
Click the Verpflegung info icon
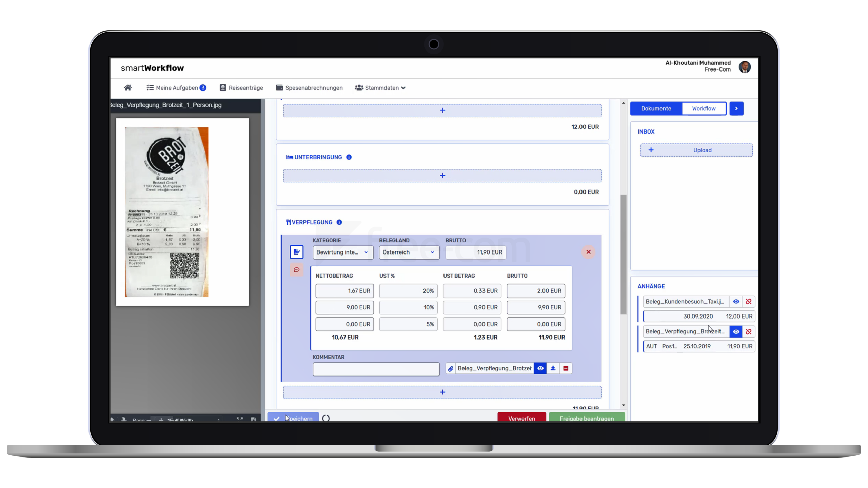point(339,222)
